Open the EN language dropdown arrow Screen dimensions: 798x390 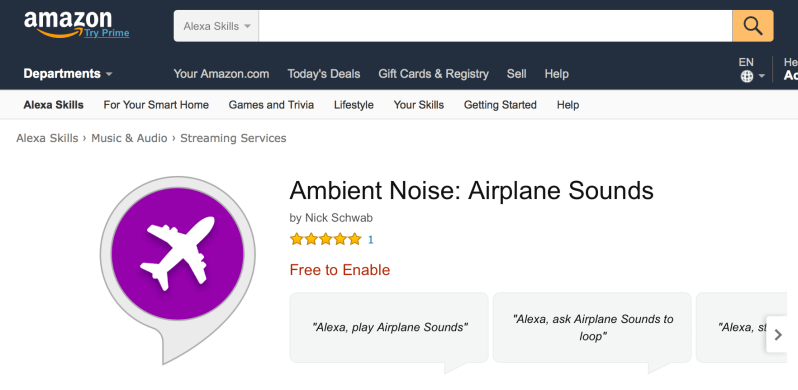pos(762,76)
